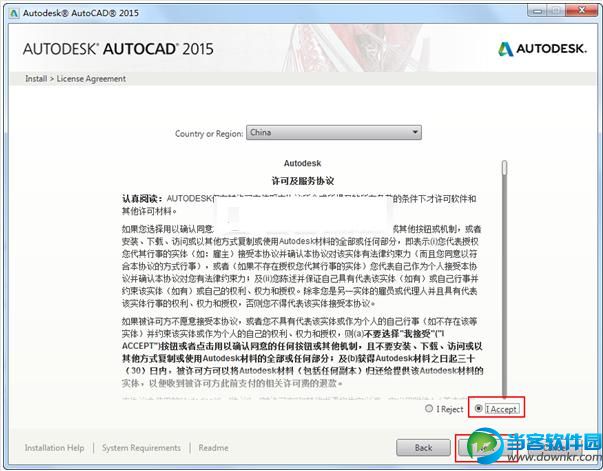Viewport: 603px width, 471px height.
Task: Click the license agreement vertical scrollbar
Action: pyautogui.click(x=505, y=279)
